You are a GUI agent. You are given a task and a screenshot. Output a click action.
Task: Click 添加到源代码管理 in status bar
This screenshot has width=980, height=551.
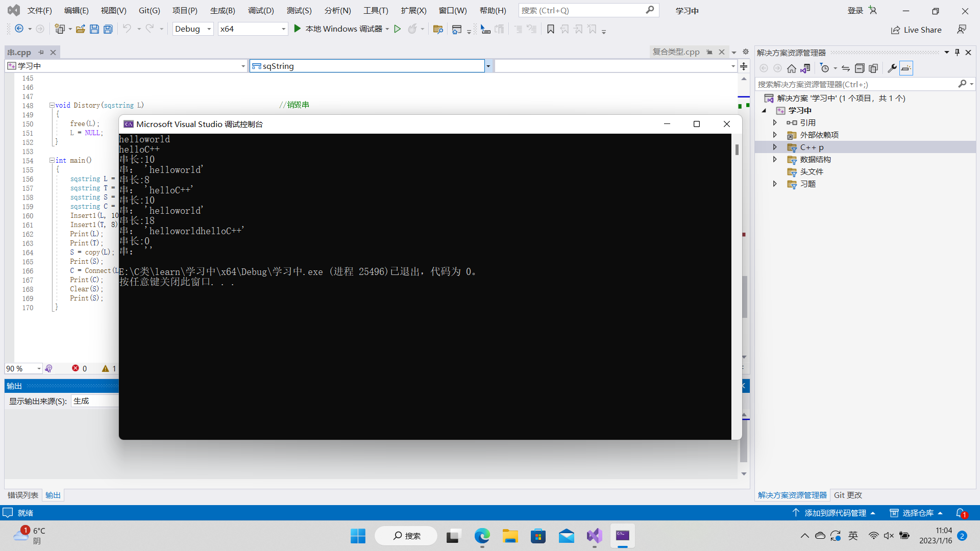(835, 513)
